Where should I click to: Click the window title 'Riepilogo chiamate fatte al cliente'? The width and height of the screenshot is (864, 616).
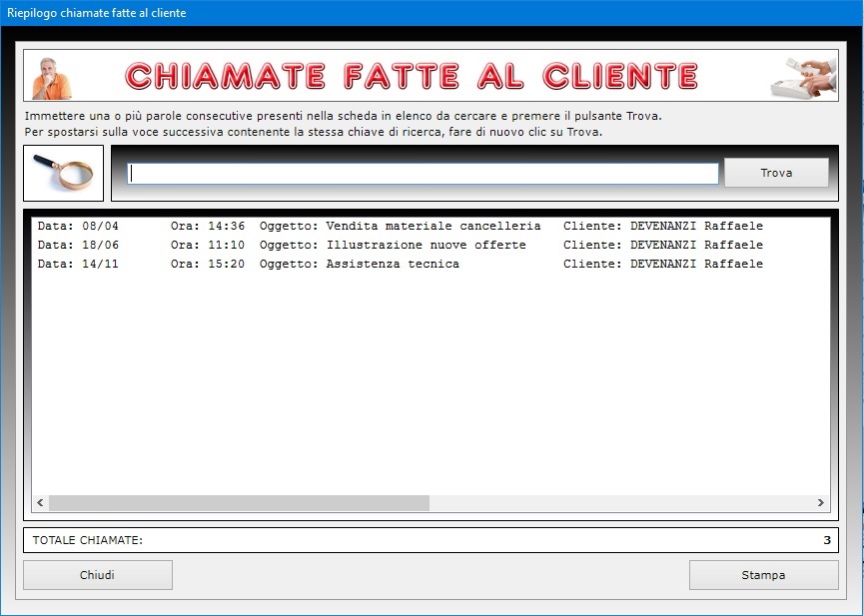(97, 13)
